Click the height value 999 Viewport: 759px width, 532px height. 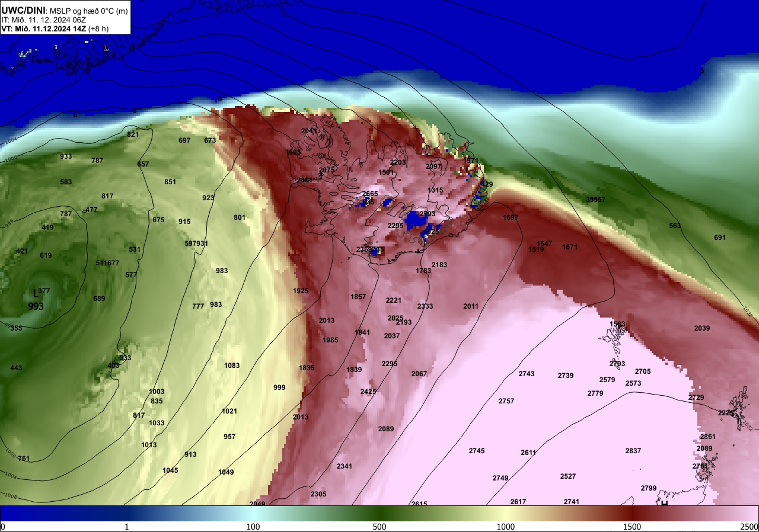pos(279,387)
